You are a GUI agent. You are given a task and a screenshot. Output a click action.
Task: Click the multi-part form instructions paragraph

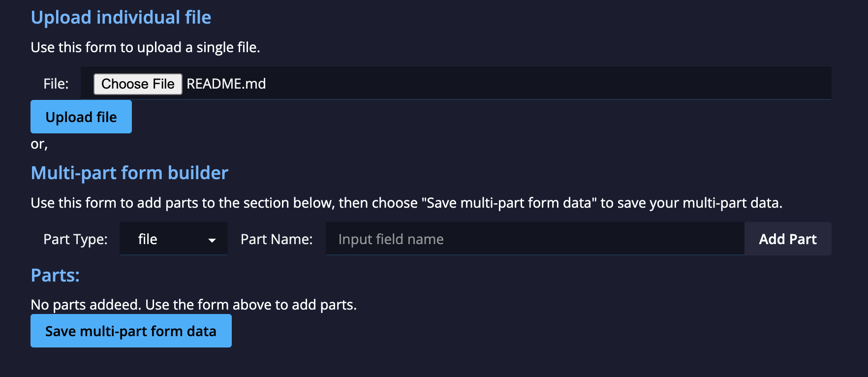406,203
